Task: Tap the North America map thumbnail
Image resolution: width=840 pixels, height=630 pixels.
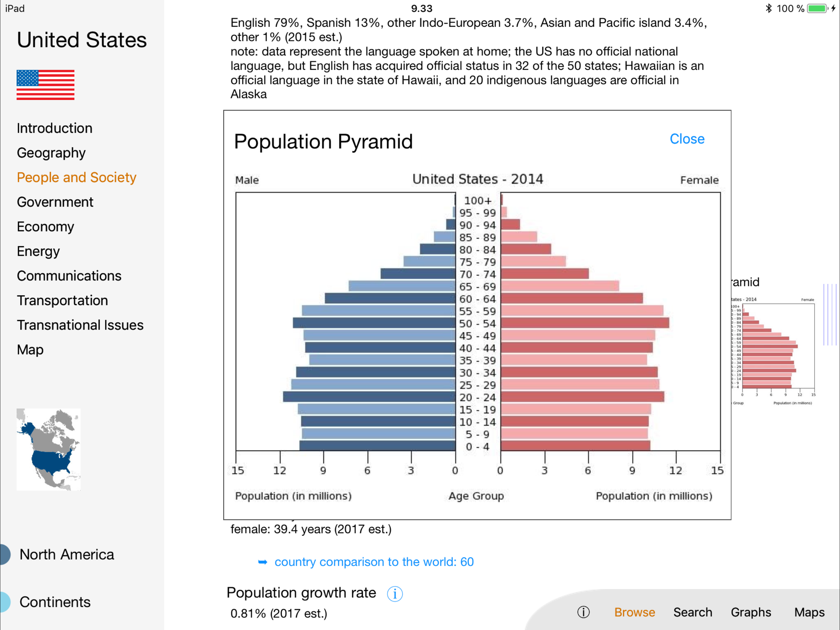Action: pos(48,449)
